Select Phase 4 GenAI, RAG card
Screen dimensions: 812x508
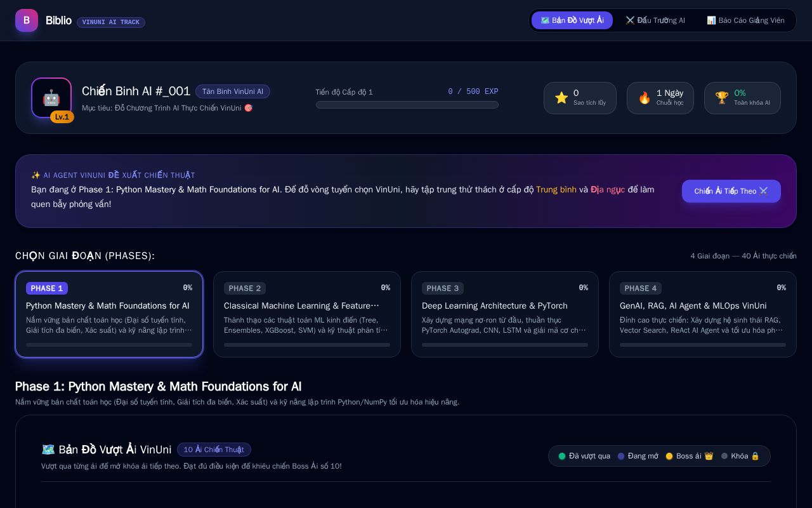click(x=703, y=314)
